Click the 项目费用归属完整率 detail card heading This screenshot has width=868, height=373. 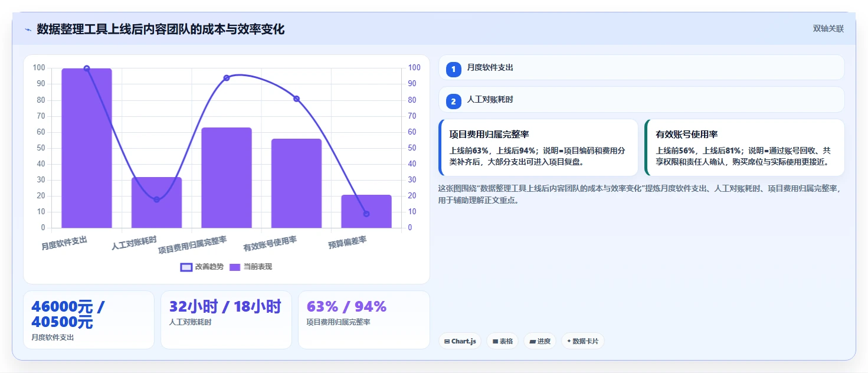pyautogui.click(x=489, y=135)
